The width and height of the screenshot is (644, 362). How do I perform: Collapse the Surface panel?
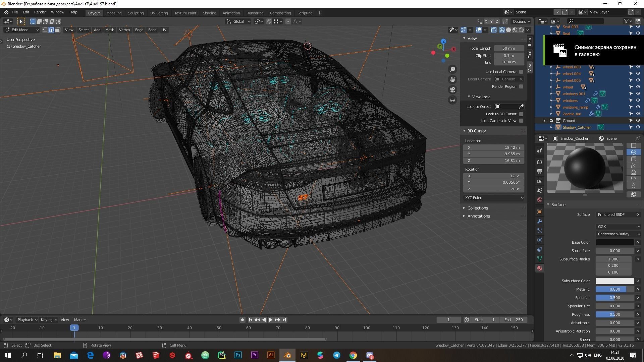coord(558,205)
